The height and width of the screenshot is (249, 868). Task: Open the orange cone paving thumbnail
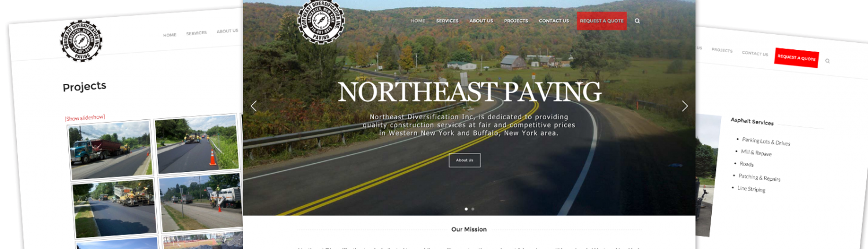[197, 145]
